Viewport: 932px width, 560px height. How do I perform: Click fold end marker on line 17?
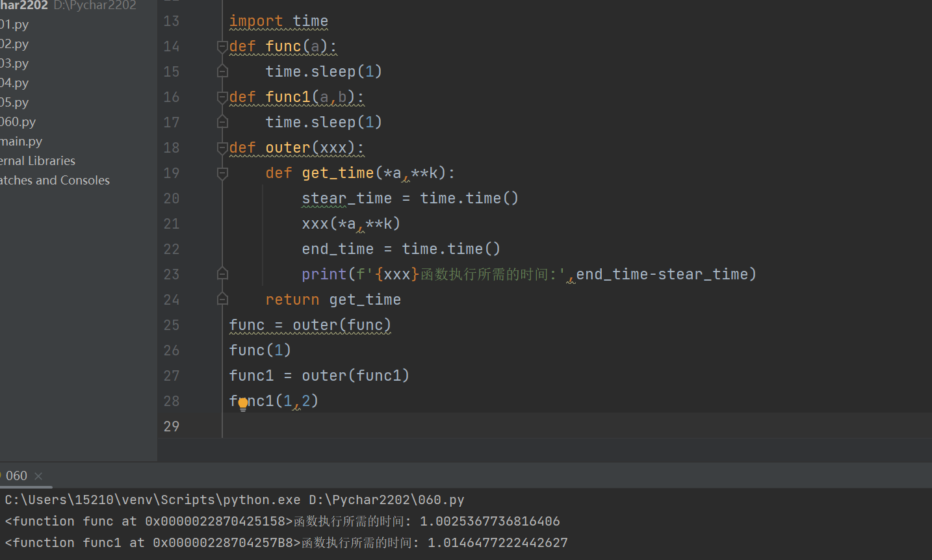click(x=222, y=122)
